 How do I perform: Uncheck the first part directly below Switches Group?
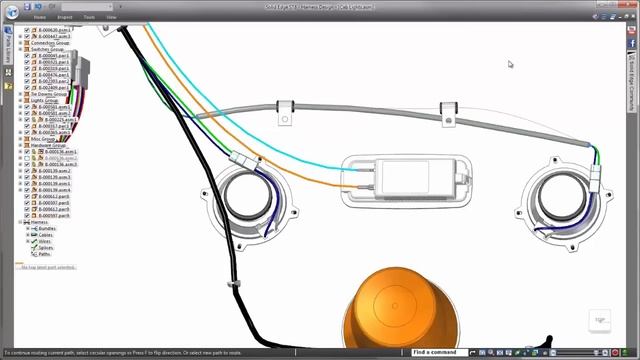[x=27, y=56]
